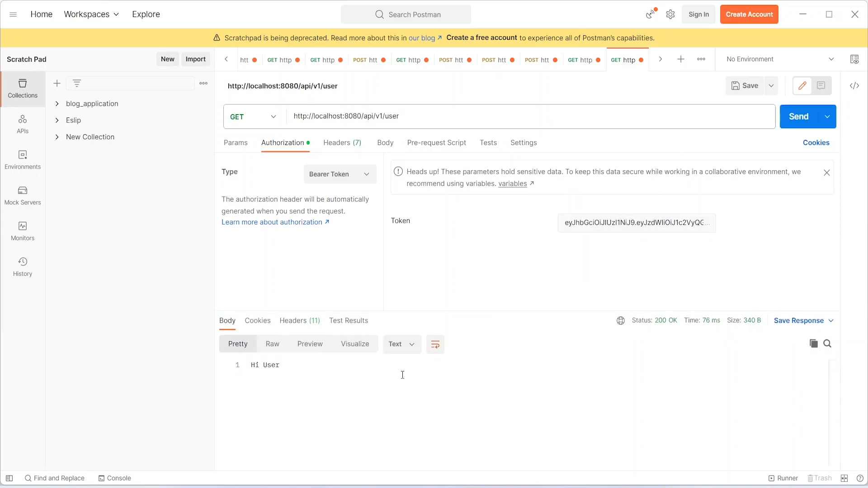Open APIs in the sidebar
868x488 pixels.
[x=23, y=124]
